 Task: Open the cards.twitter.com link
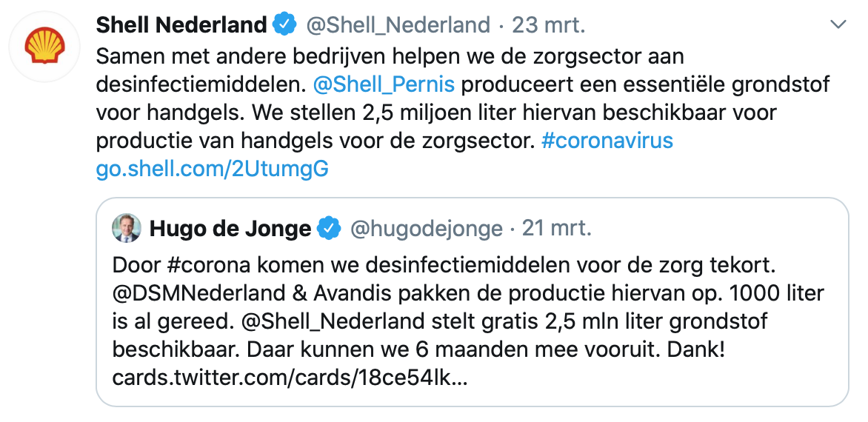290,378
